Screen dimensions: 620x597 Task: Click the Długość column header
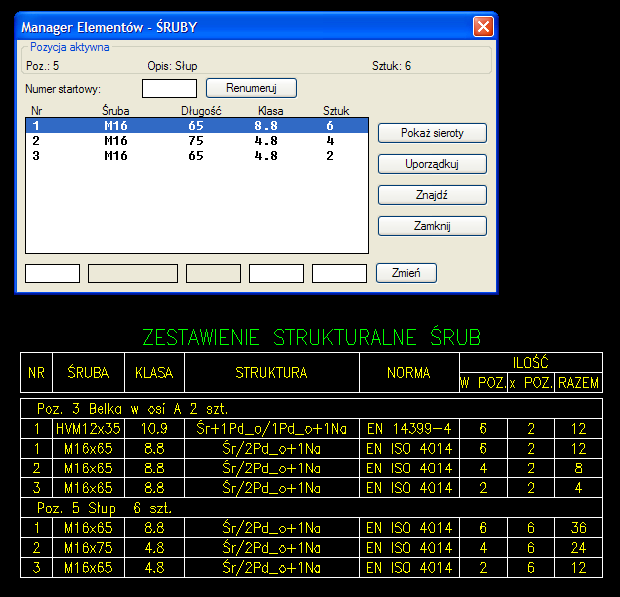point(201,111)
